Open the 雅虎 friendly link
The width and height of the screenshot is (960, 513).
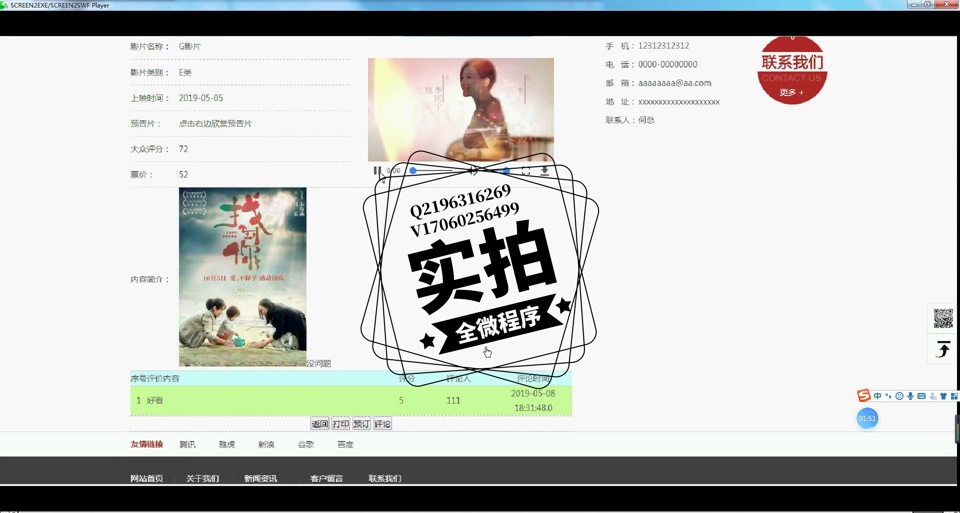227,444
